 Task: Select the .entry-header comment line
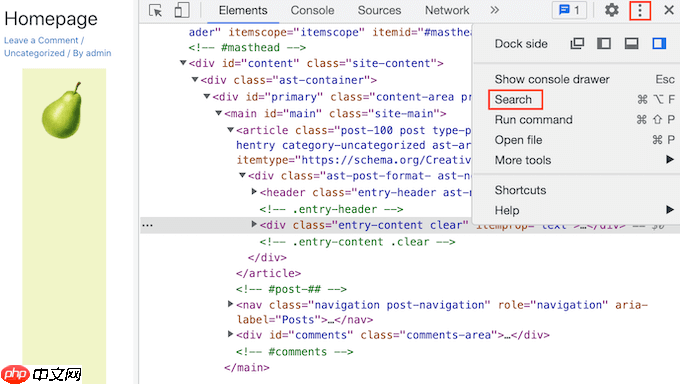(331, 209)
